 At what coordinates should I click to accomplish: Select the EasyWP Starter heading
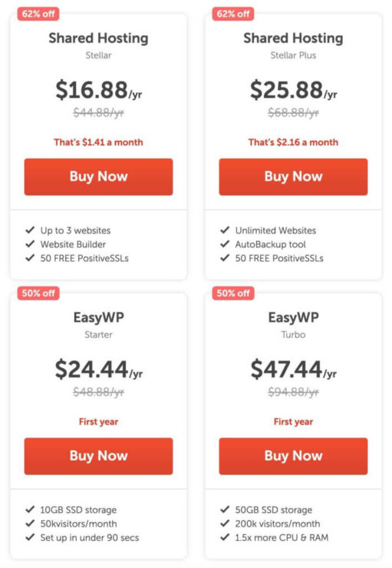point(98,317)
